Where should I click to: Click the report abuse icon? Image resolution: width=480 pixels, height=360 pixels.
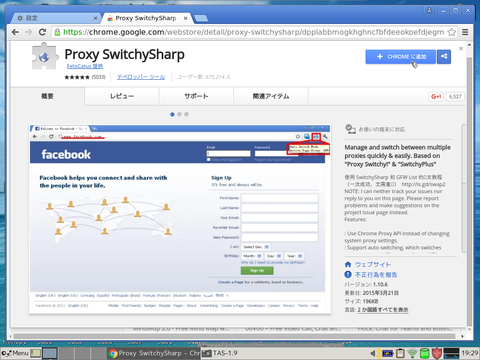(x=348, y=274)
